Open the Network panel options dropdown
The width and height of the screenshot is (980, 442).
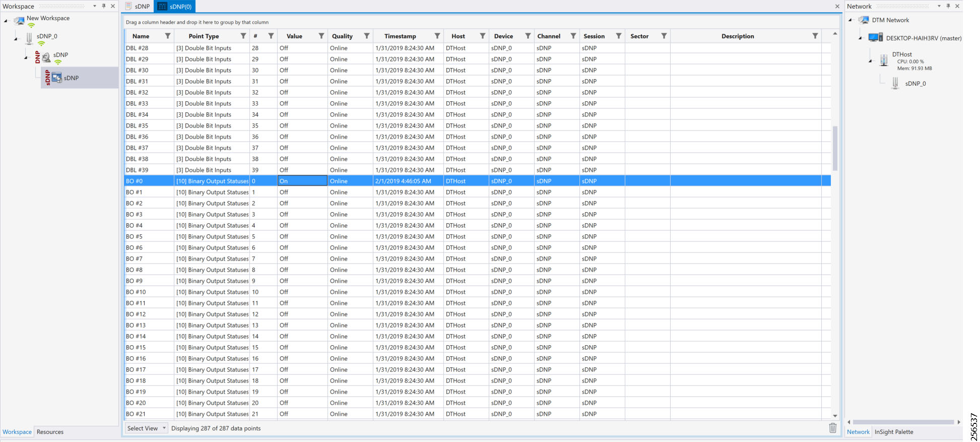(x=939, y=6)
